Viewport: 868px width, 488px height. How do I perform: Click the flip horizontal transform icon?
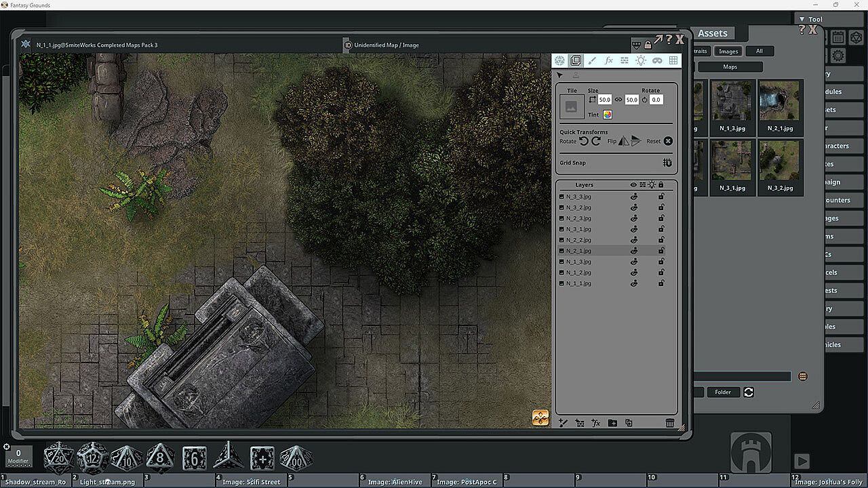pyautogui.click(x=623, y=141)
